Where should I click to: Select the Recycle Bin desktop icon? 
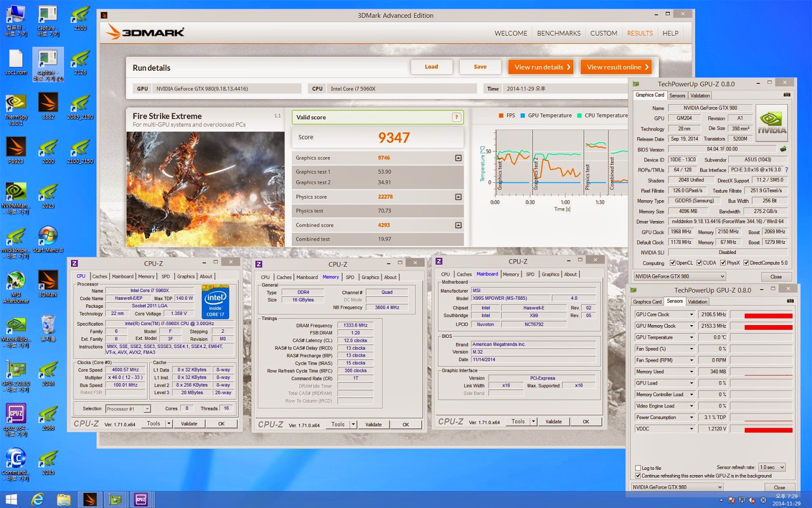coord(48,328)
